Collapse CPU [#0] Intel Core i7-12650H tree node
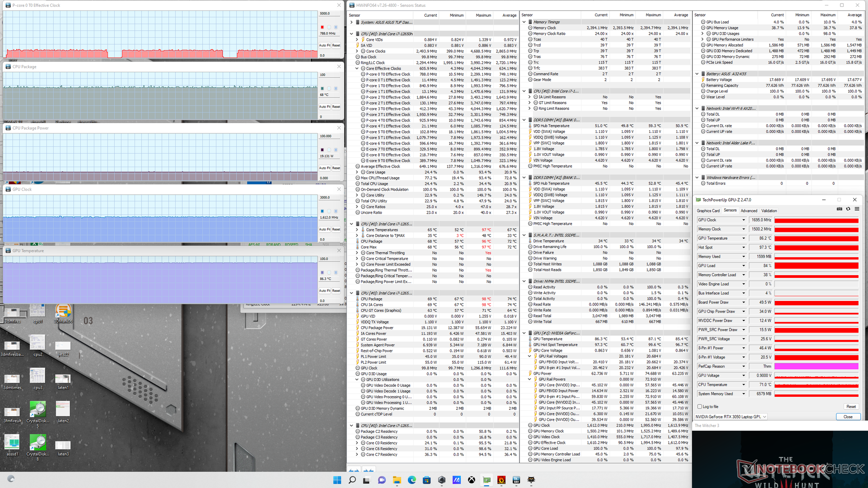 coord(352,34)
